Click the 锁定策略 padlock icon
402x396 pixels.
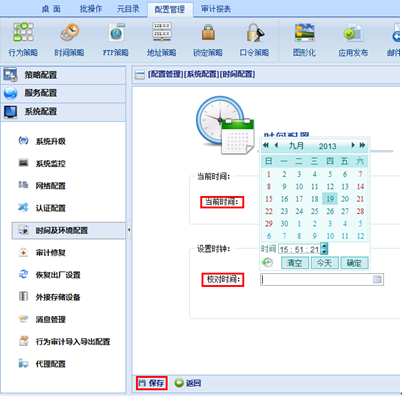coord(208,32)
